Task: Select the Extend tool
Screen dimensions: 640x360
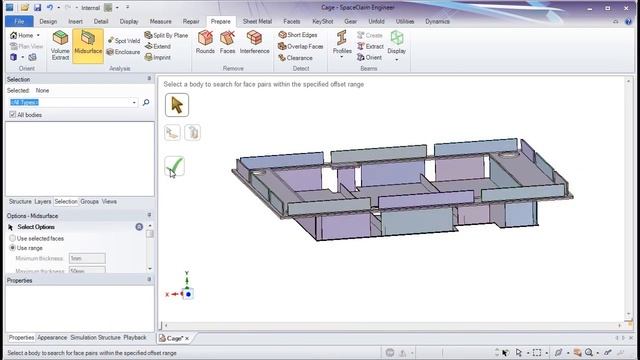Action: pos(158,46)
